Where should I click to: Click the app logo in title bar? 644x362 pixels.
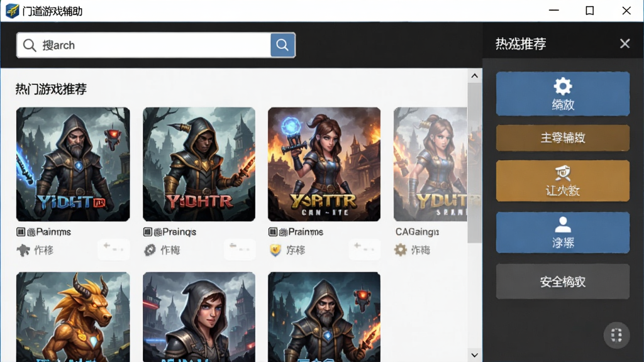tap(13, 11)
